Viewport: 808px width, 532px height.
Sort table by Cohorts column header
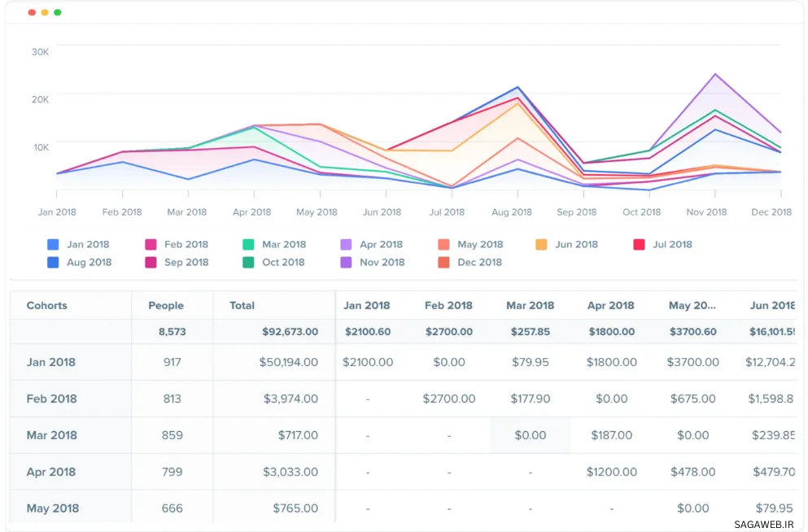pyautogui.click(x=47, y=306)
